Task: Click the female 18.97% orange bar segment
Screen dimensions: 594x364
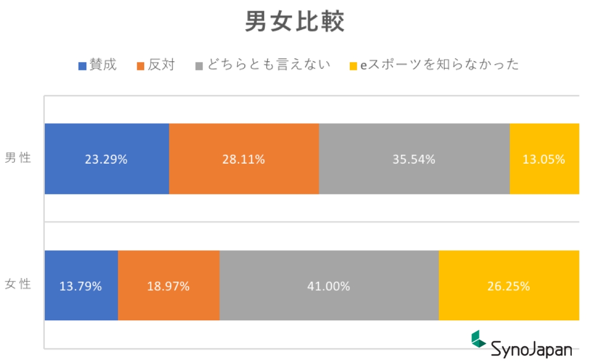Action: click(168, 285)
